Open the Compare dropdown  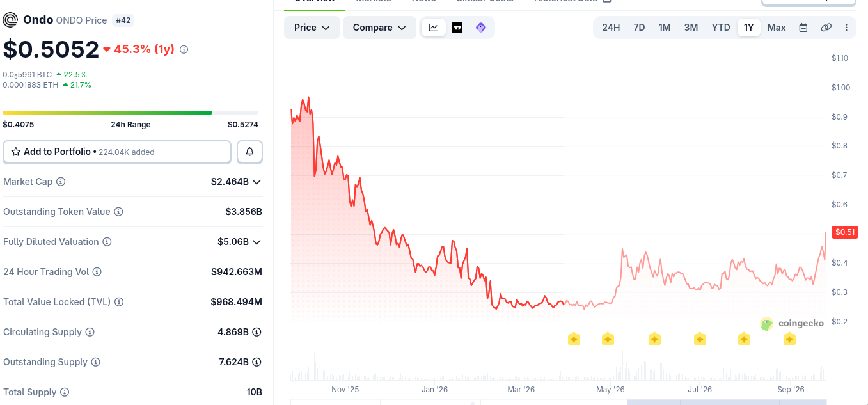click(379, 28)
